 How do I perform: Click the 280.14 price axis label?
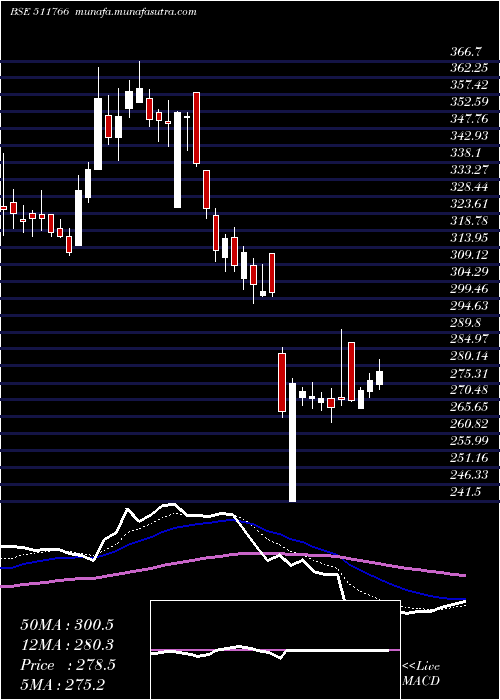click(469, 357)
